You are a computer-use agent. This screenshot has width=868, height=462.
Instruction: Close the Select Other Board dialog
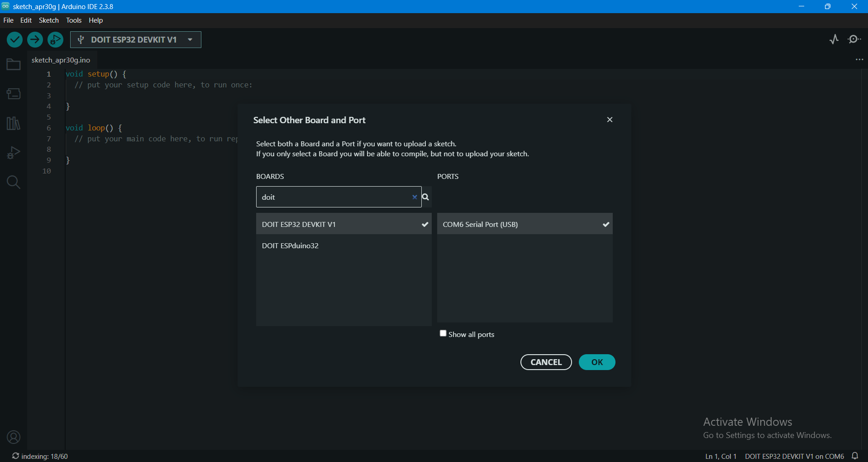[610, 120]
